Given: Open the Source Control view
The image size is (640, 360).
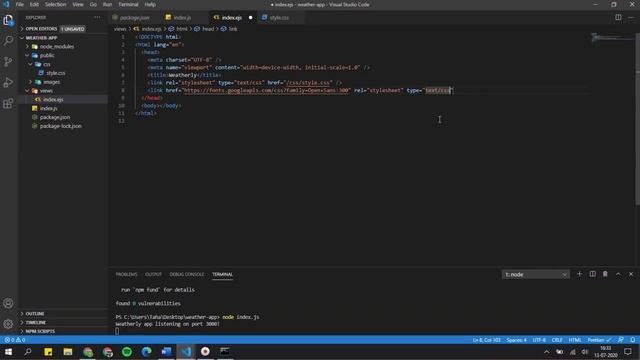Looking at the screenshot, I should pyautogui.click(x=8, y=62).
